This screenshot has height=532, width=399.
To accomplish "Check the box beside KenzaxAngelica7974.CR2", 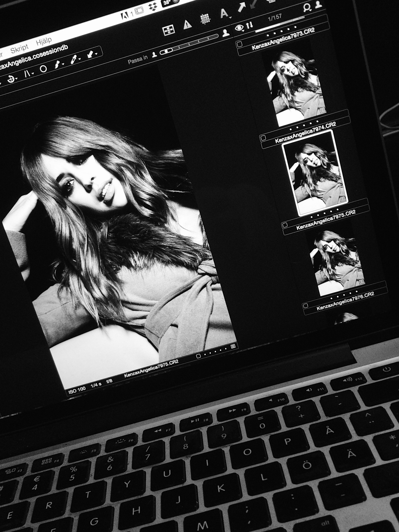I will [263, 137].
